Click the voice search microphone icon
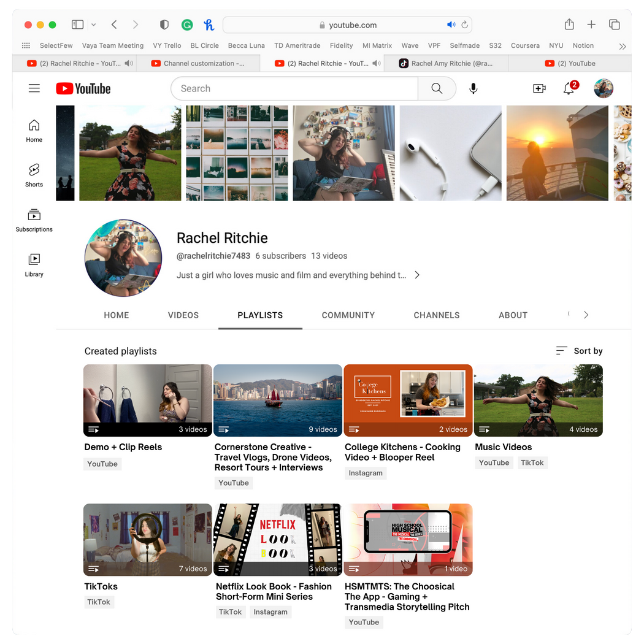Image resolution: width=644 pixels, height=644 pixels. point(473,88)
